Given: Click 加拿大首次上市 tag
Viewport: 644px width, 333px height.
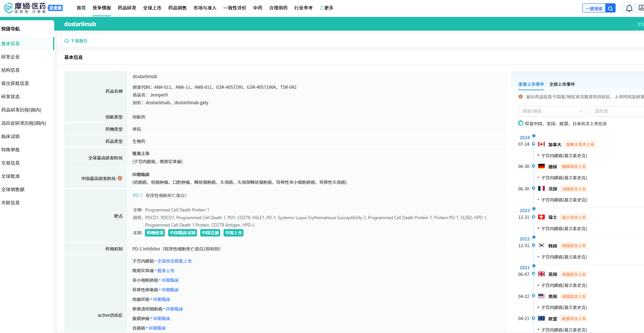Looking at the screenshot, I should pos(580,144).
